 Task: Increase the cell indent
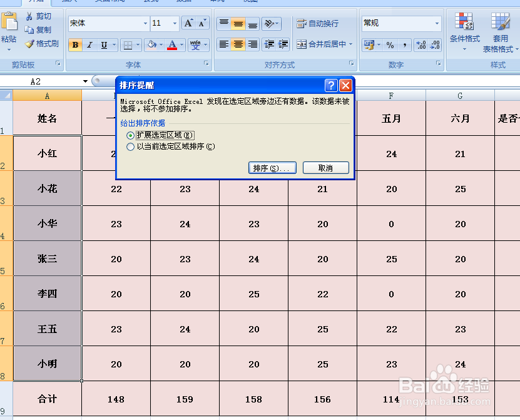click(x=283, y=44)
